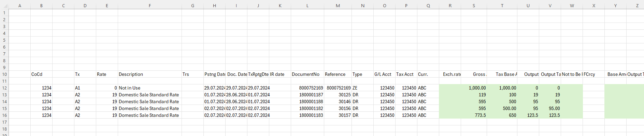Click the 'Tx' header cell
The height and width of the screenshot is (136, 644).
85,74
